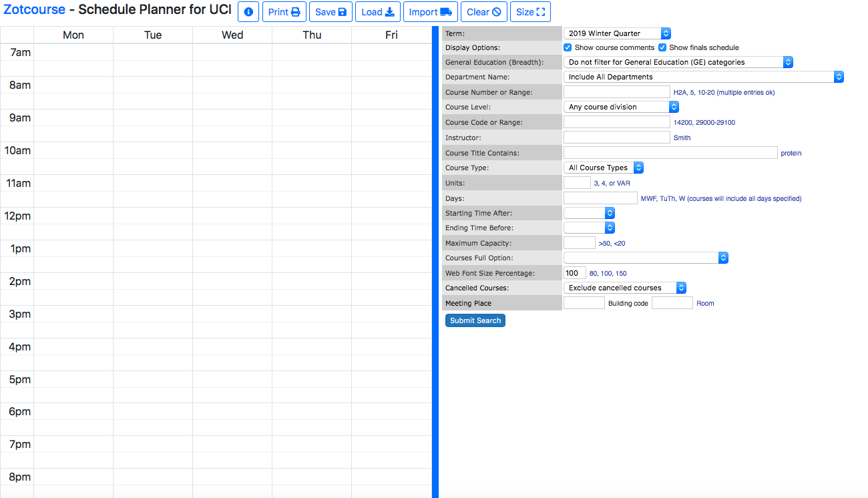
Task: Click the Instructor input field
Action: (617, 137)
